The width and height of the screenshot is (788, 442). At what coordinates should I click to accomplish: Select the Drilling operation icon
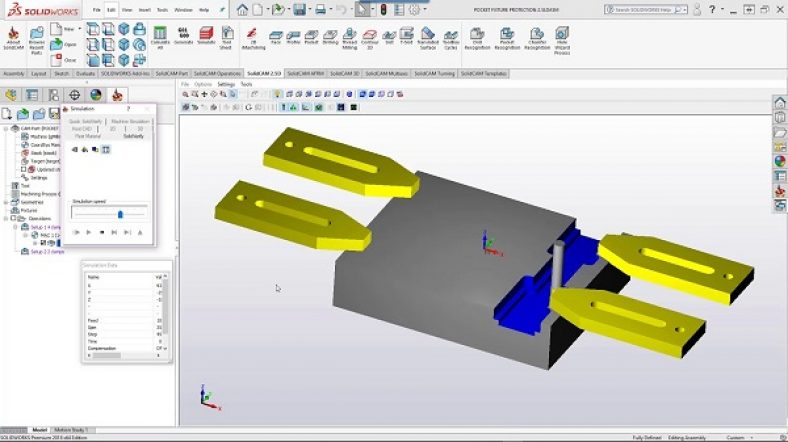pyautogui.click(x=330, y=38)
